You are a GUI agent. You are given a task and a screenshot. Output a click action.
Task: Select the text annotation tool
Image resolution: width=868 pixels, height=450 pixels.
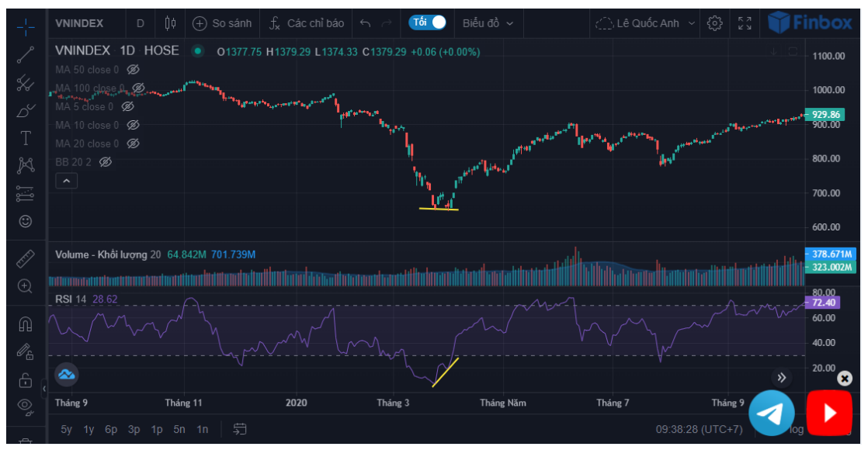click(26, 138)
